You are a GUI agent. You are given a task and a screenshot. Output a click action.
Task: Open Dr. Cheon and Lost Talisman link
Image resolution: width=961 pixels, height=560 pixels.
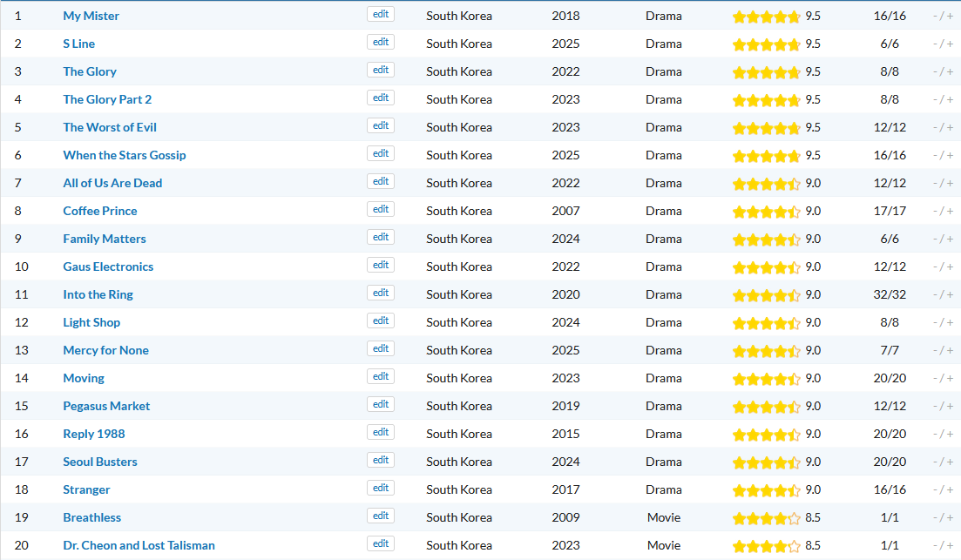point(139,545)
